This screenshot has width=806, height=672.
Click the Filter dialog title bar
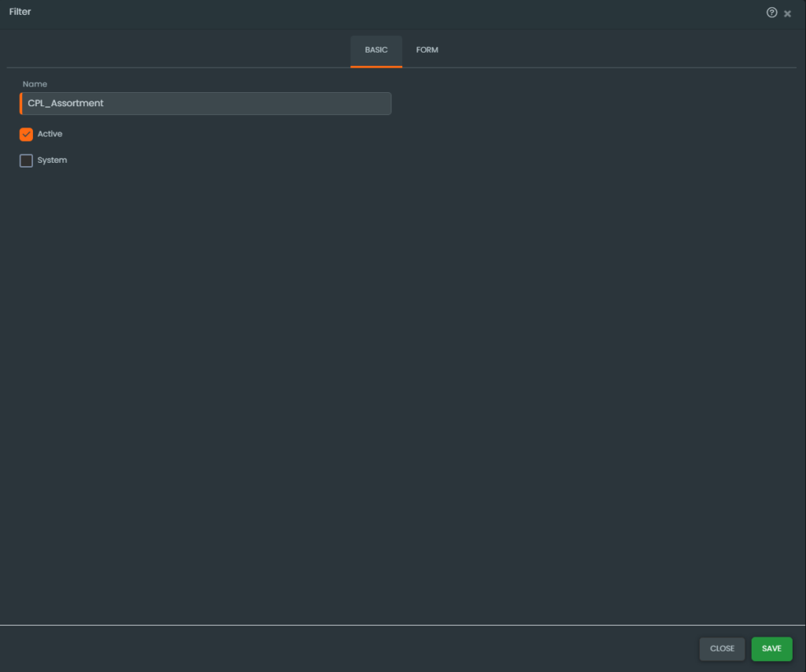394,13
